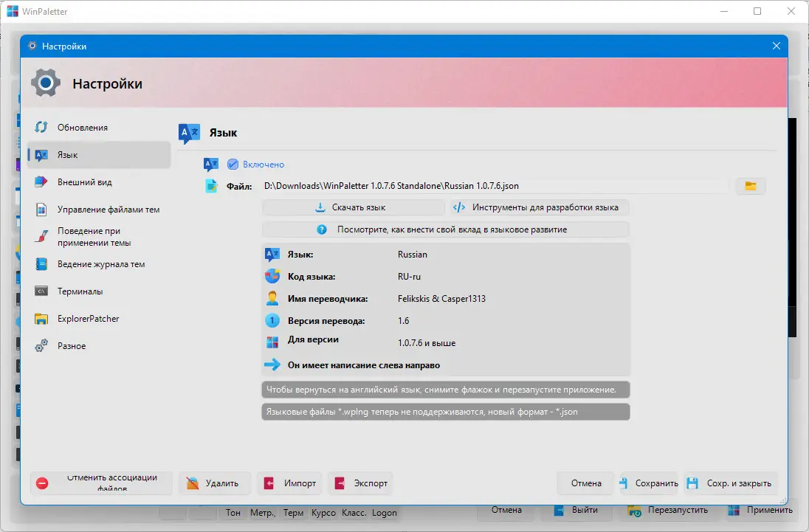Viewport: 809px width, 532px height.
Task: Maximize the WinPaletter main window
Action: 757,11
